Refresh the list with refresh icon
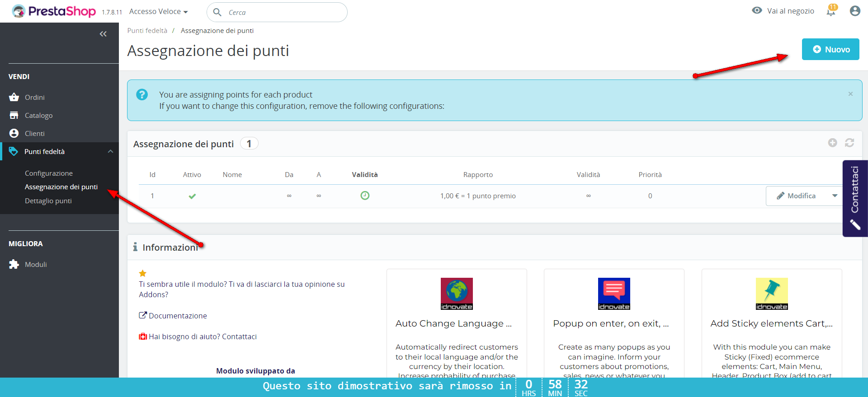868x397 pixels. pos(849,143)
